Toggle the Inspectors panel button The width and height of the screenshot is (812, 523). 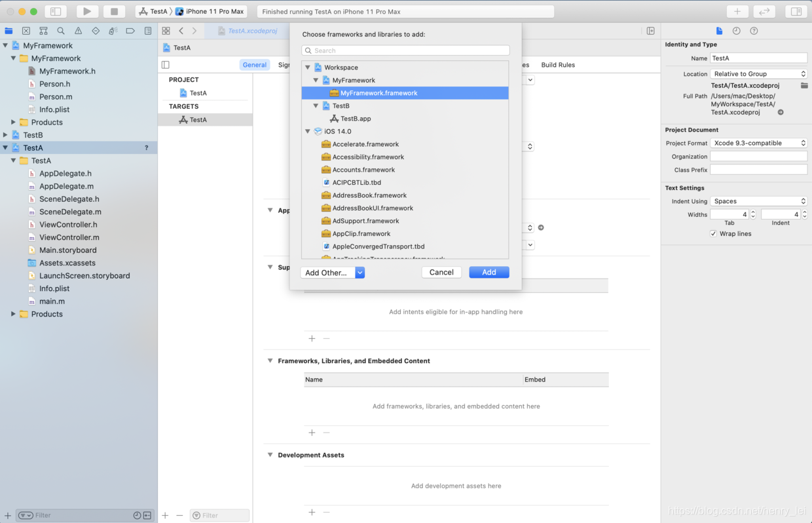pyautogui.click(x=796, y=11)
